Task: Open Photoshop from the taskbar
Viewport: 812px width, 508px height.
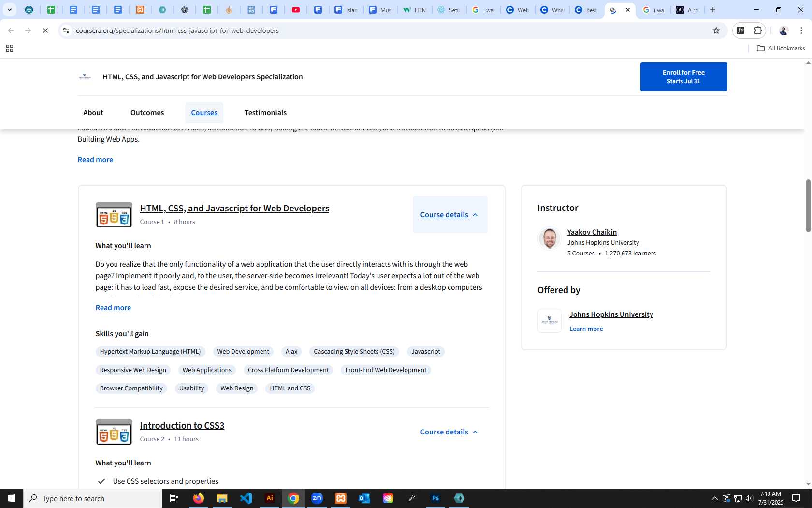Action: pos(435,498)
